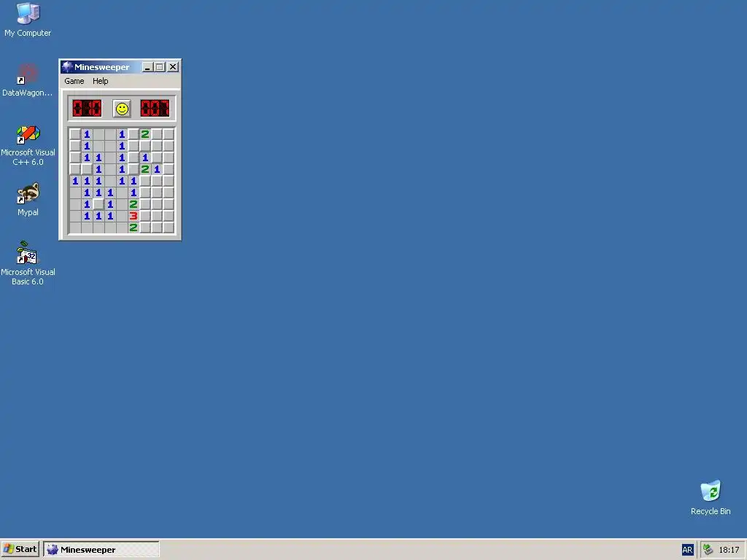Open the Game menu
This screenshot has width=747, height=560.
point(74,81)
